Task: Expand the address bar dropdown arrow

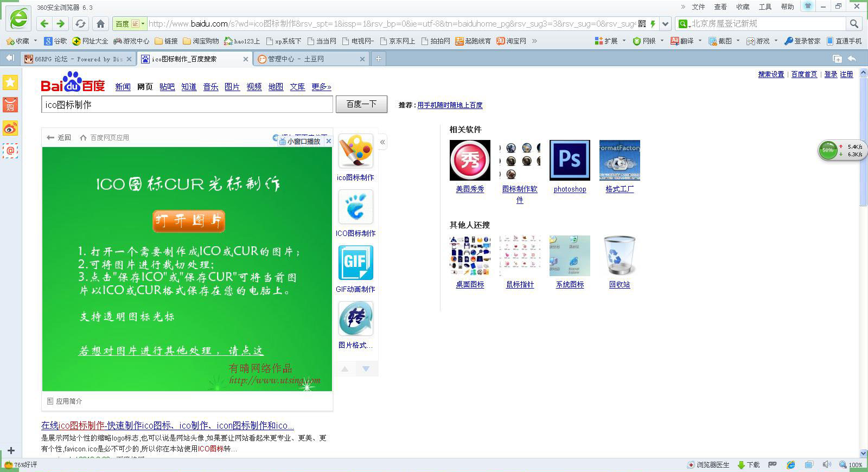Action: click(x=666, y=24)
